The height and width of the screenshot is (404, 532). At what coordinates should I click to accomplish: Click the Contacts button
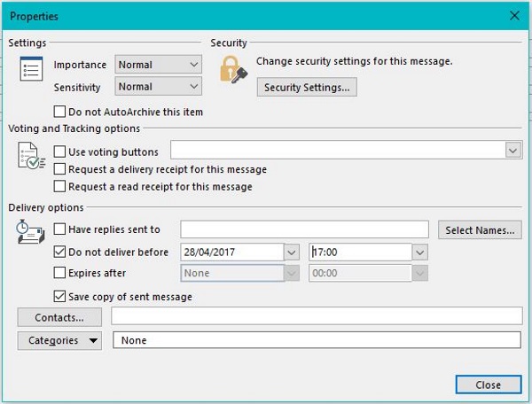[59, 317]
